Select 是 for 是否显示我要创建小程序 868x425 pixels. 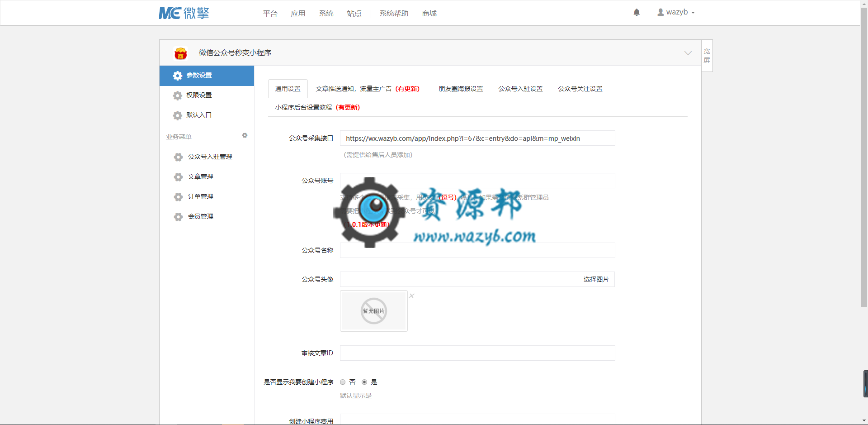tap(364, 382)
